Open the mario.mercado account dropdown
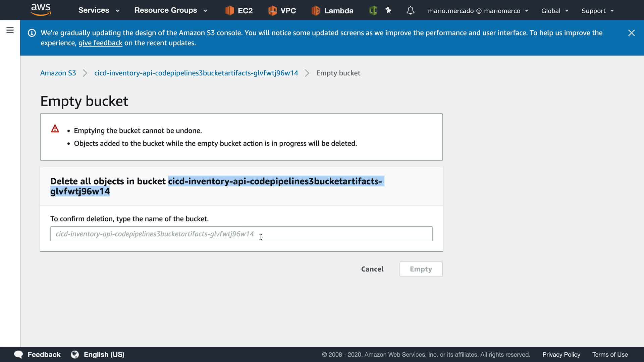The height and width of the screenshot is (362, 644). [478, 11]
